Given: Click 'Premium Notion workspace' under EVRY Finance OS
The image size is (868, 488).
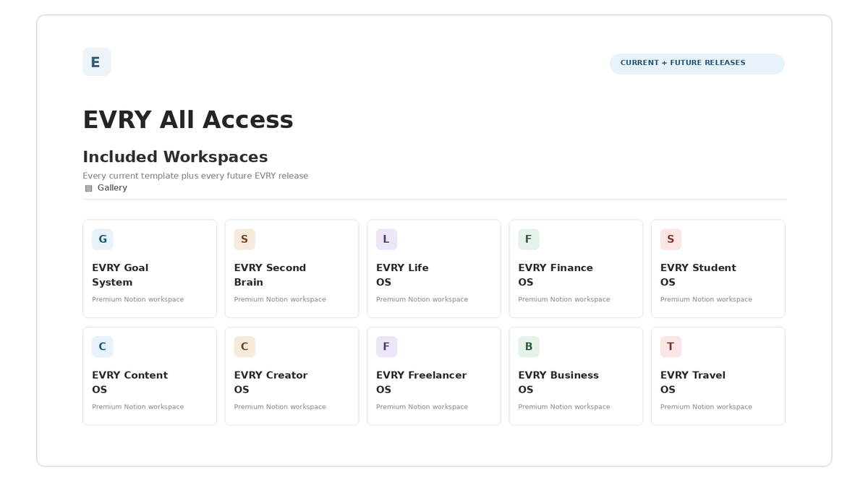Looking at the screenshot, I should coord(564,299).
